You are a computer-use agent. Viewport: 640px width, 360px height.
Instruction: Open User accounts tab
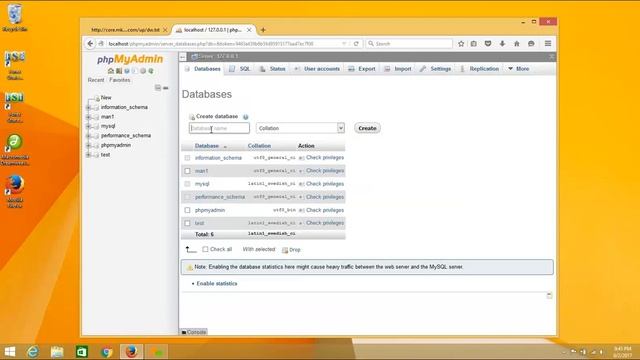coord(317,69)
